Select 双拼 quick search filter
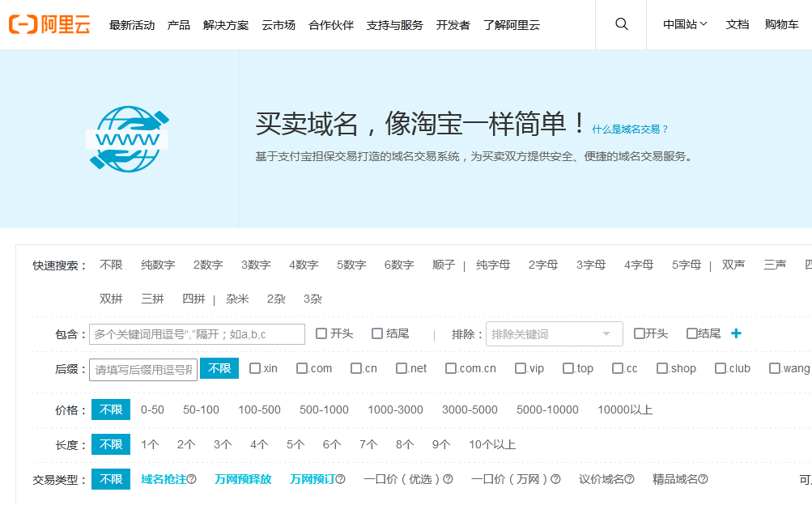The width and height of the screenshot is (812, 505). (111, 299)
